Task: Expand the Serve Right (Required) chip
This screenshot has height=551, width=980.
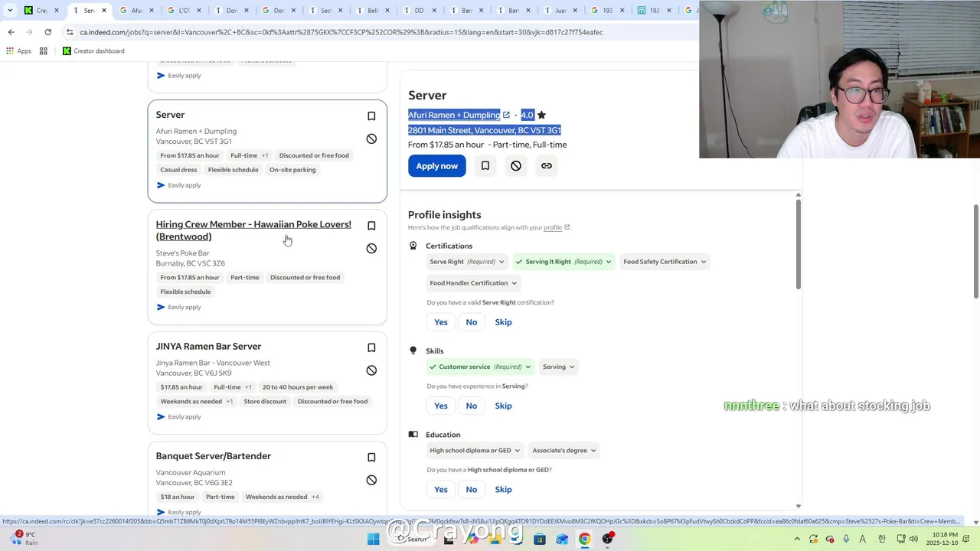Action: (467, 262)
